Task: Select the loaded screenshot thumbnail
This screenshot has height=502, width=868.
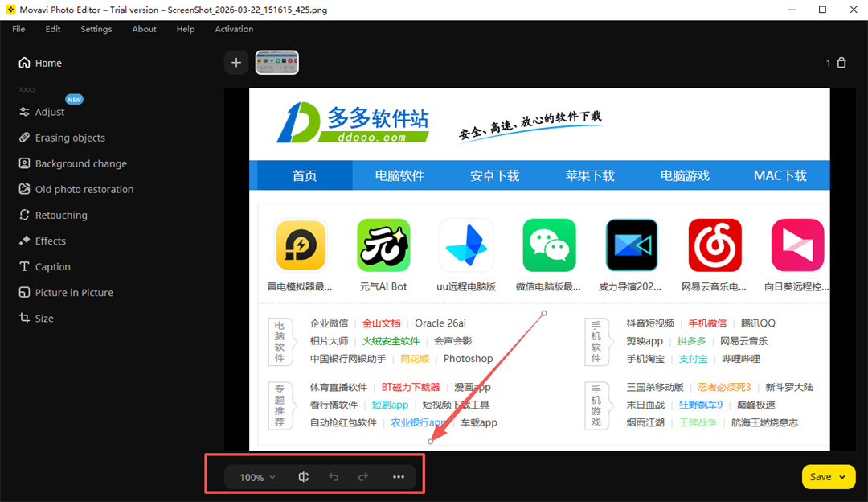Action: pos(276,63)
